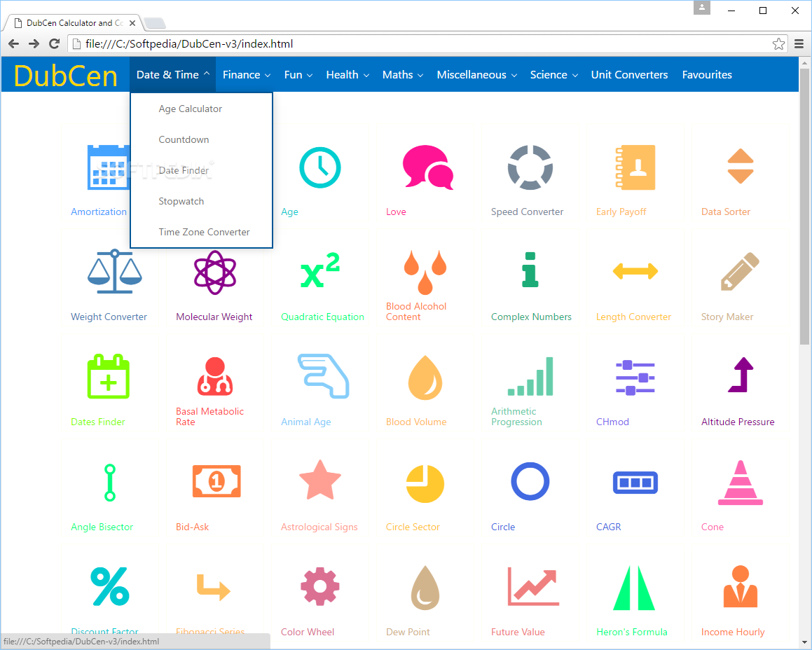Expand the Fun dropdown menu
Screen dimensions: 812x650
coord(298,74)
